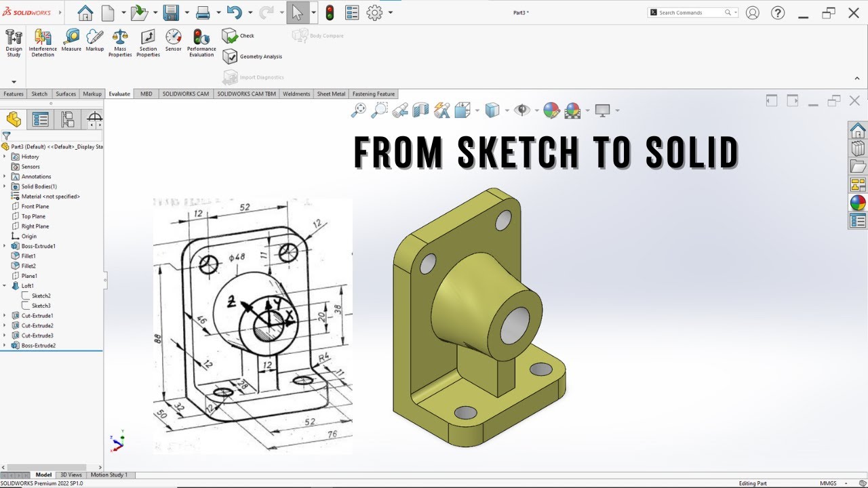Image resolution: width=868 pixels, height=488 pixels.
Task: Click the MMGS units in status bar
Action: click(828, 483)
